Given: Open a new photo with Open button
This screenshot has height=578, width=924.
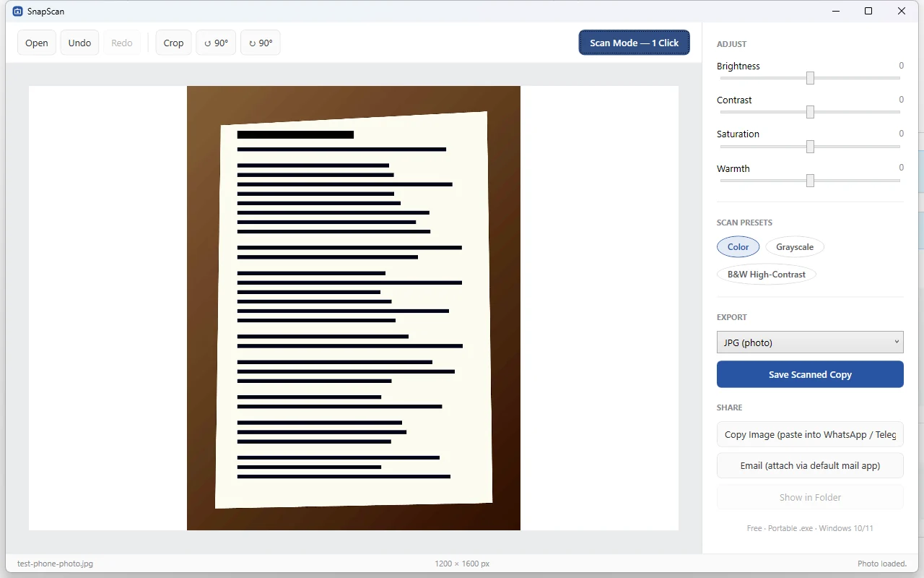Looking at the screenshot, I should point(37,43).
